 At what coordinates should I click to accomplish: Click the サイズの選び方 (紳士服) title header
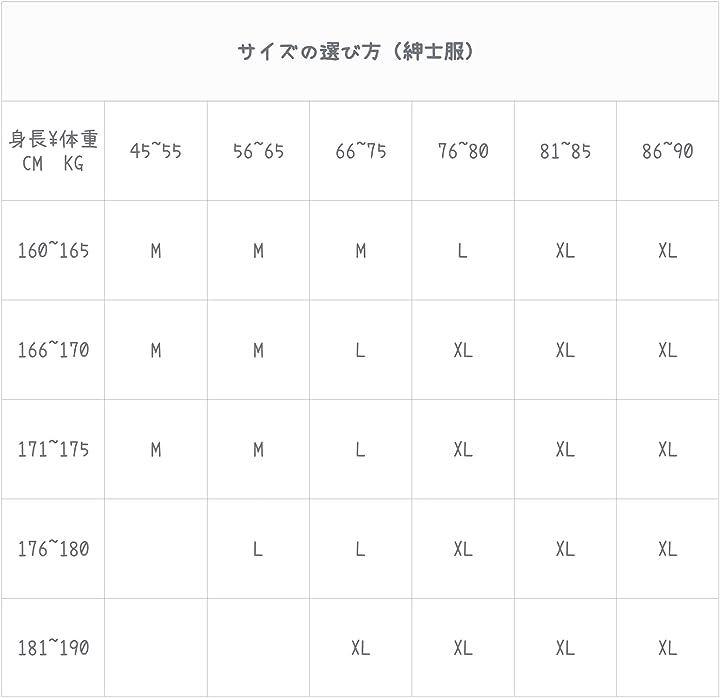click(x=359, y=52)
